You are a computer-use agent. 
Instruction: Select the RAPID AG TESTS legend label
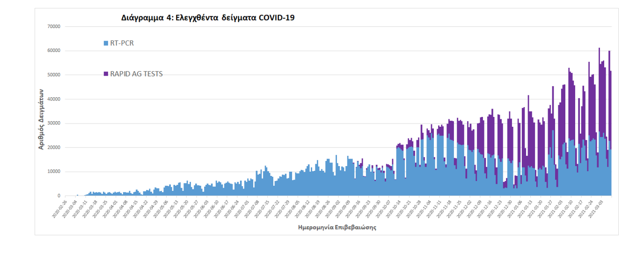pyautogui.click(x=136, y=74)
